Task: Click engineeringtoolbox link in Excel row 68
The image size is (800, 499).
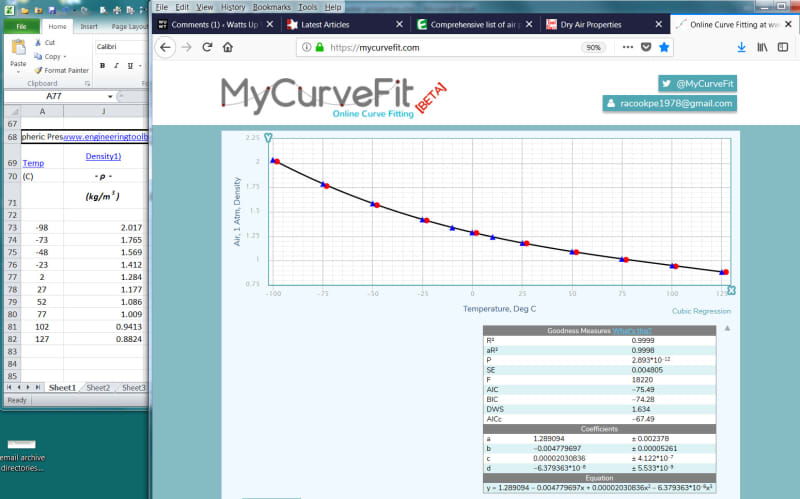Action: [106, 137]
